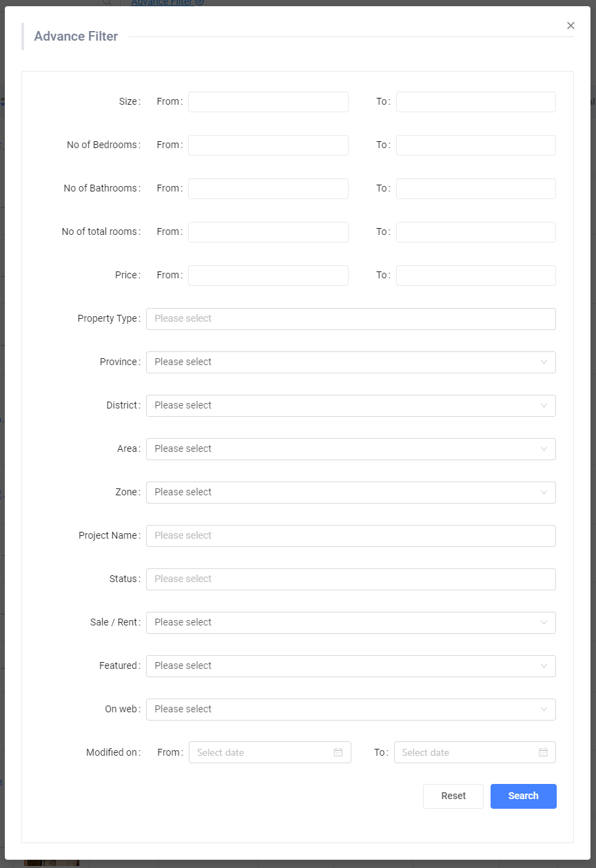Select the Property Type field
Screen dimensions: 596x868
click(351, 319)
